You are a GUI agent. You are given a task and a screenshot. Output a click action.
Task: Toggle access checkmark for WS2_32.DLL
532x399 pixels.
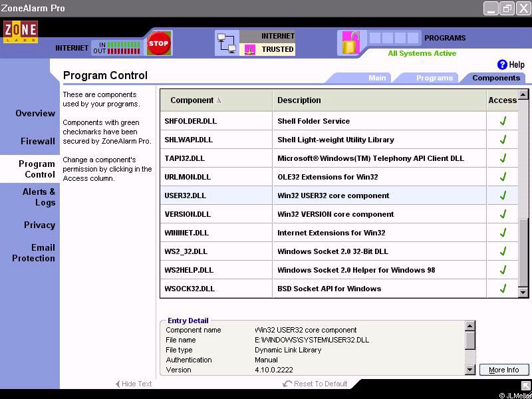(503, 252)
